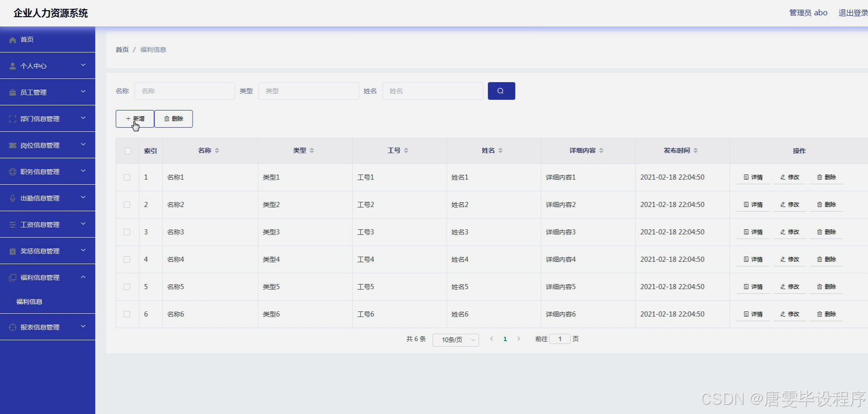Click the 姓名 search input field
The height and width of the screenshot is (414, 868).
click(433, 91)
